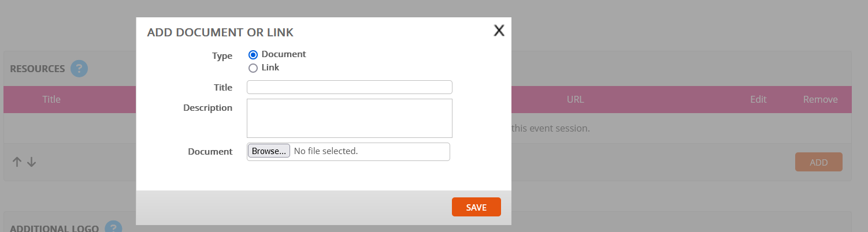Screen dimensions: 868x232
Task: Click into the Description text area
Action: click(349, 118)
